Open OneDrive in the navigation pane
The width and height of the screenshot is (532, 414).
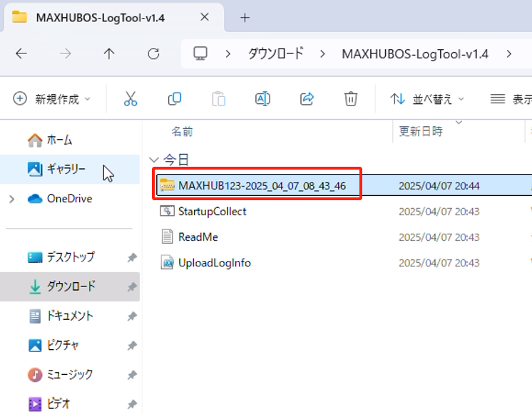pos(70,198)
